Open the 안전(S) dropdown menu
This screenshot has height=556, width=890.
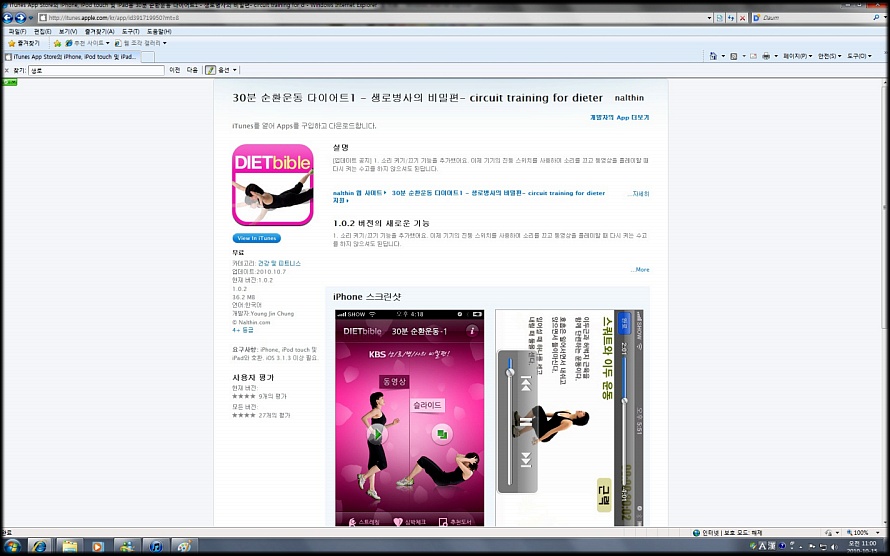tap(829, 56)
